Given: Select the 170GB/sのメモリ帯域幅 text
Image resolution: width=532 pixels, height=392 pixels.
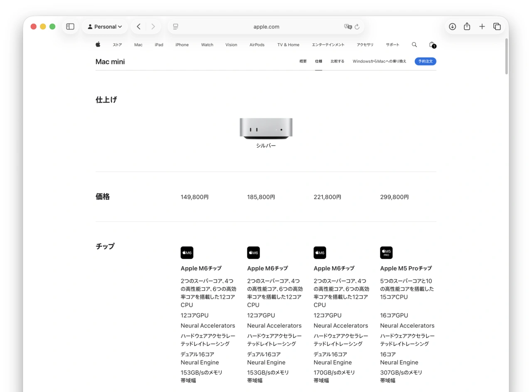Looking at the screenshot, I should (x=334, y=376).
